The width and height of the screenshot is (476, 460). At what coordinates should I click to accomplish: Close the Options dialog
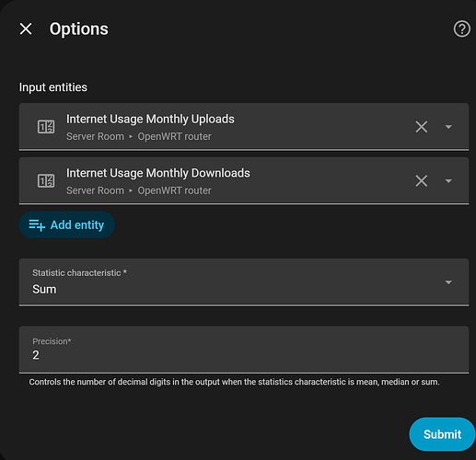coord(26,29)
